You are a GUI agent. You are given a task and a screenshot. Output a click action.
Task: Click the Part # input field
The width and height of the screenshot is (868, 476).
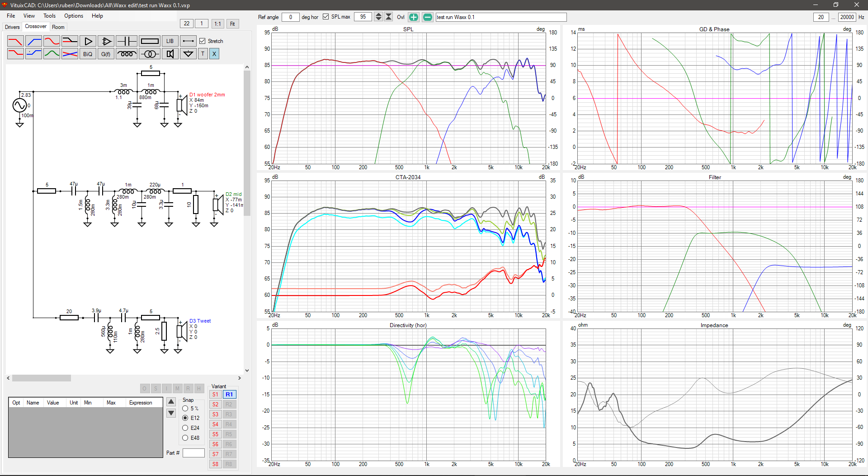(x=193, y=453)
